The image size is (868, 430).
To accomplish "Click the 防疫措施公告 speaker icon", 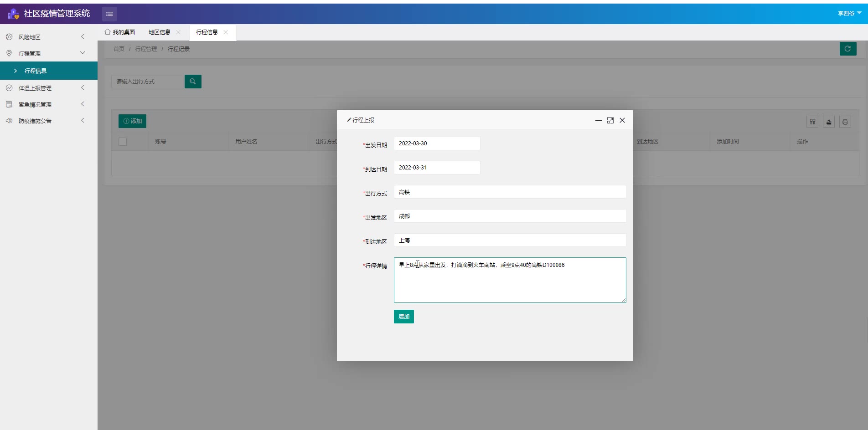I will (x=9, y=121).
